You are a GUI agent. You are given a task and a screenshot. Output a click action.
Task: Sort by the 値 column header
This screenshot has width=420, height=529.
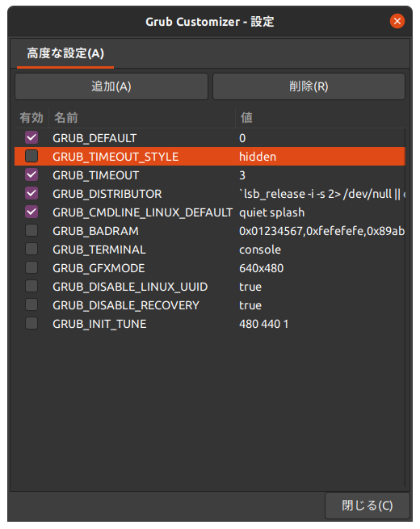tap(320, 118)
